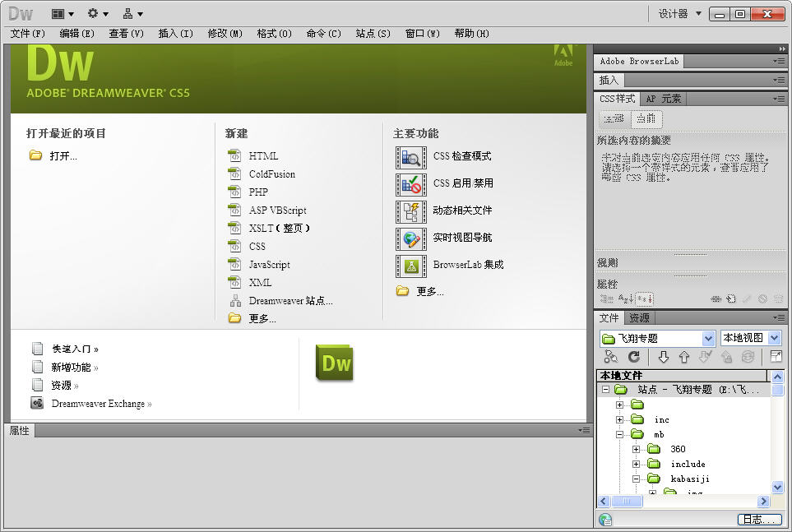This screenshot has width=792, height=532.
Task: Open the Extend Dreamweaver gear menu
Action: 98,14
